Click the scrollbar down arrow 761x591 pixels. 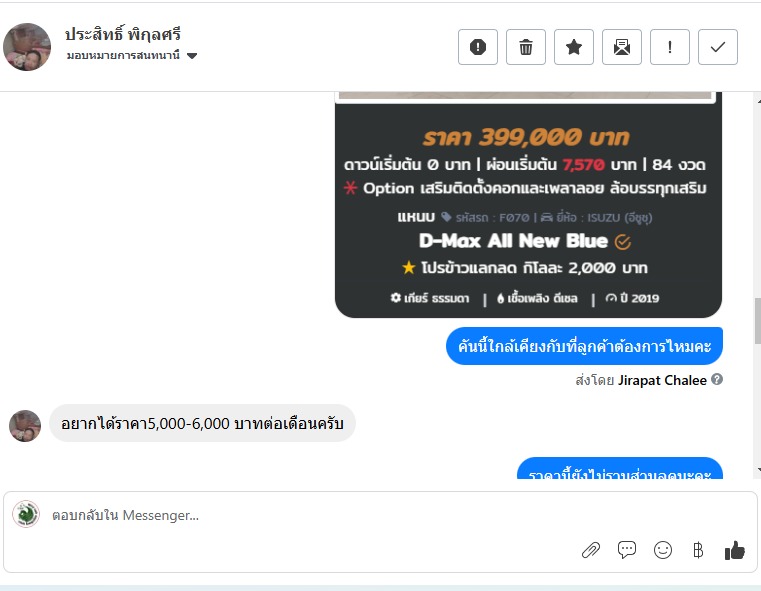point(758,470)
